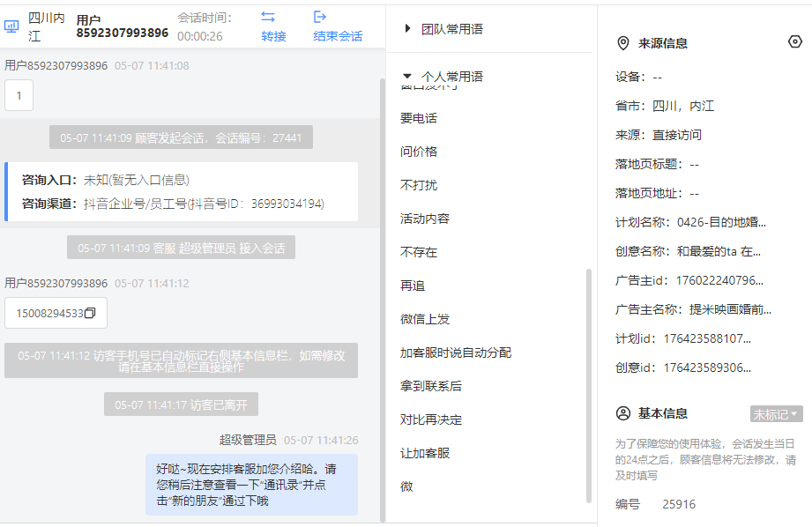Click the 访客已离开 system notice
The height and width of the screenshot is (527, 812).
pyautogui.click(x=181, y=405)
